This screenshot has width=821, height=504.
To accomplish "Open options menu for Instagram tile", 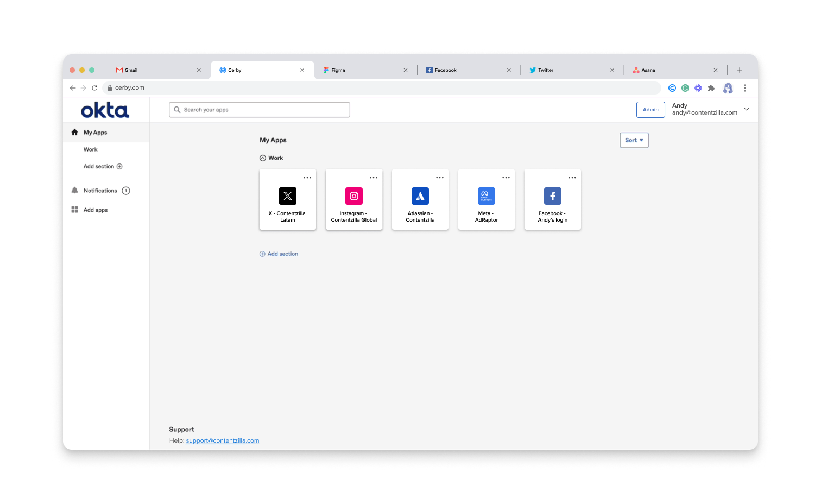I will point(374,178).
